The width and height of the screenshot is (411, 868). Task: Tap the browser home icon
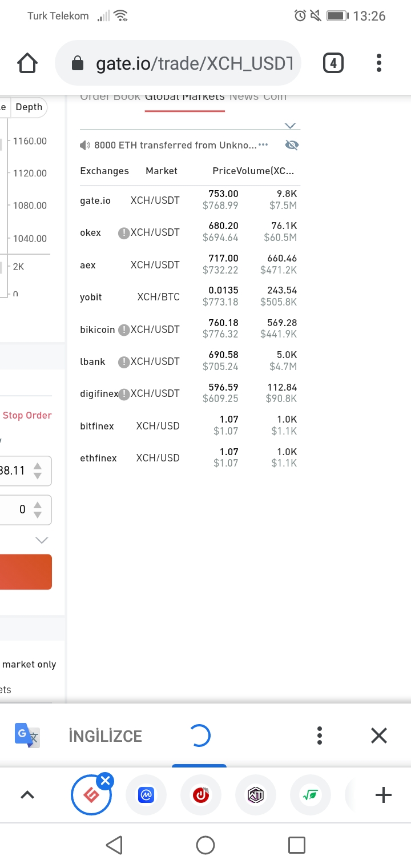click(27, 63)
